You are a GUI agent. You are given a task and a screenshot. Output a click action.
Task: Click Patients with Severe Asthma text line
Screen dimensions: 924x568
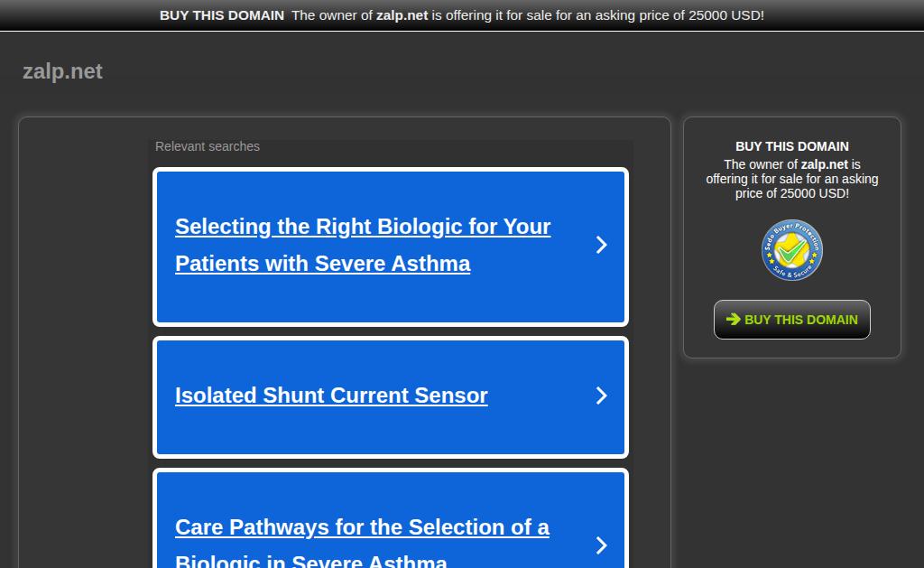pyautogui.click(x=323, y=264)
